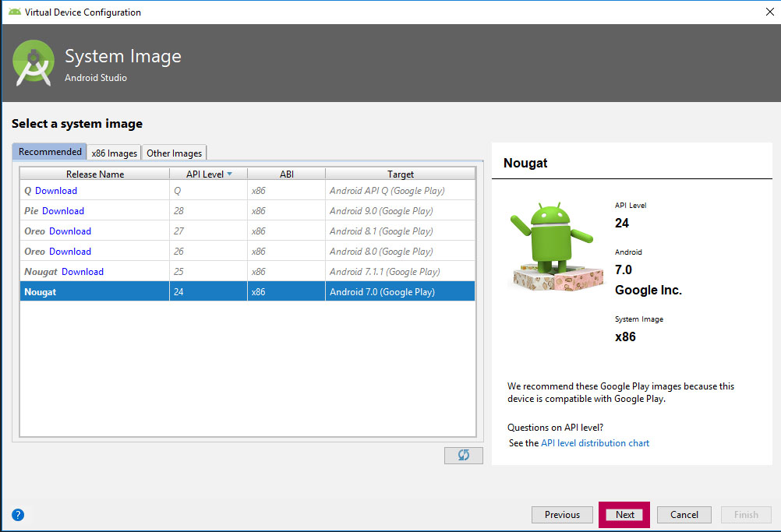Click the Release Name column header

94,174
